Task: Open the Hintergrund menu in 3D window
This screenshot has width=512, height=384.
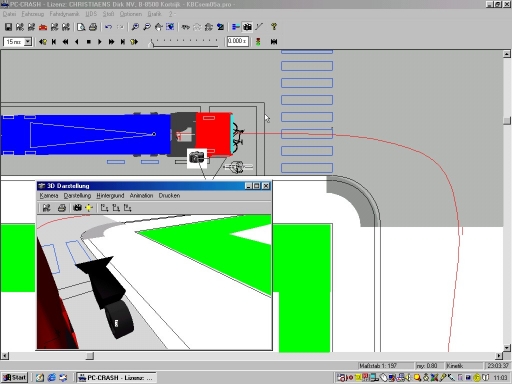Action: click(x=110, y=196)
